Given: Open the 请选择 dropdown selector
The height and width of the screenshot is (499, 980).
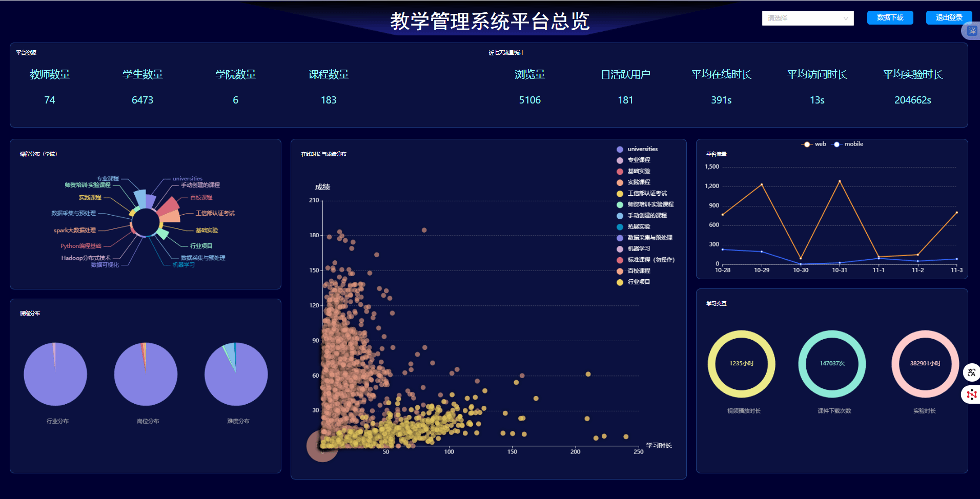Looking at the screenshot, I should (802, 18).
